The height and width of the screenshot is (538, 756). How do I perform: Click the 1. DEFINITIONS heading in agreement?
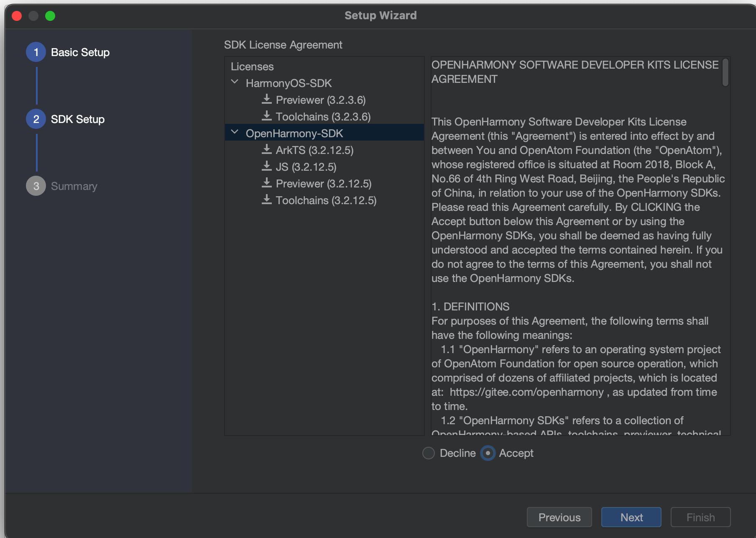click(x=470, y=307)
